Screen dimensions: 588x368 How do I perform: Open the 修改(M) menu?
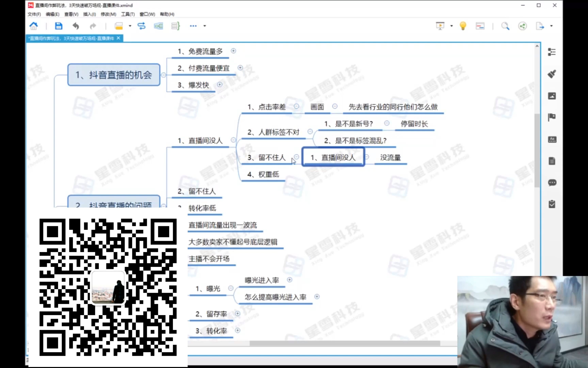[x=108, y=14]
